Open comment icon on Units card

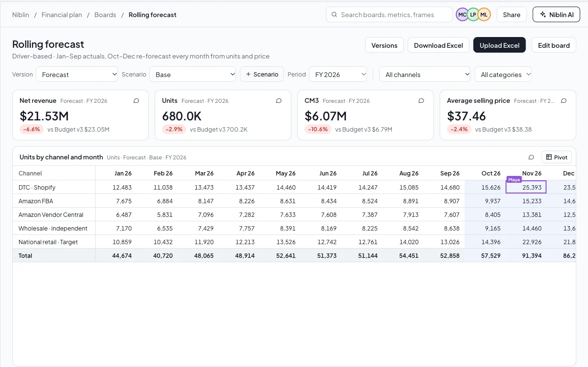pyautogui.click(x=279, y=101)
